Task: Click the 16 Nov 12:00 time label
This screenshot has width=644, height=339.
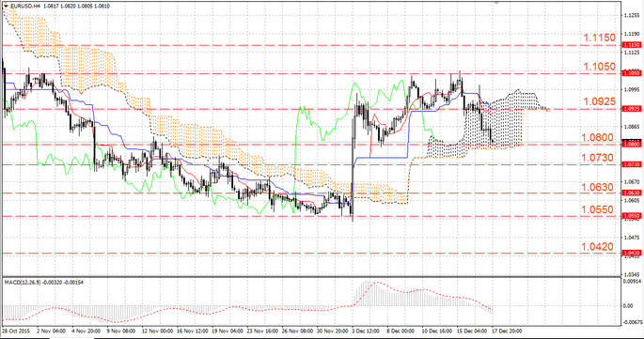Action: click(x=192, y=331)
